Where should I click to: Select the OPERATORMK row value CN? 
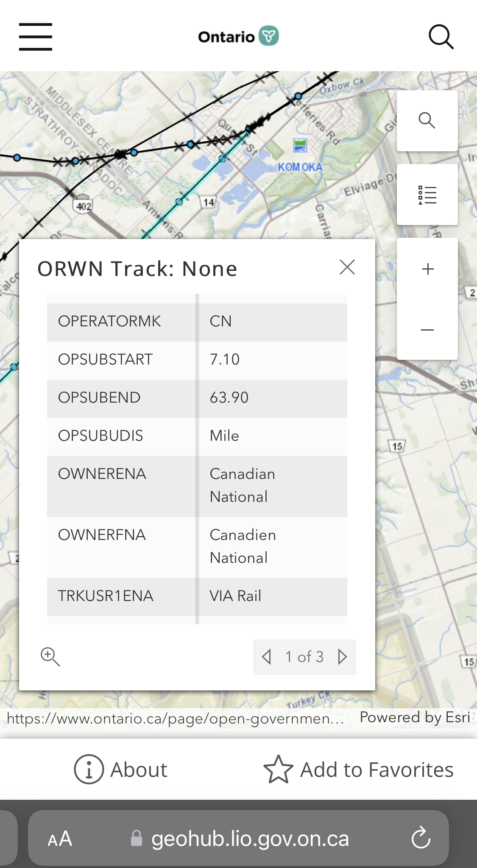[221, 321]
